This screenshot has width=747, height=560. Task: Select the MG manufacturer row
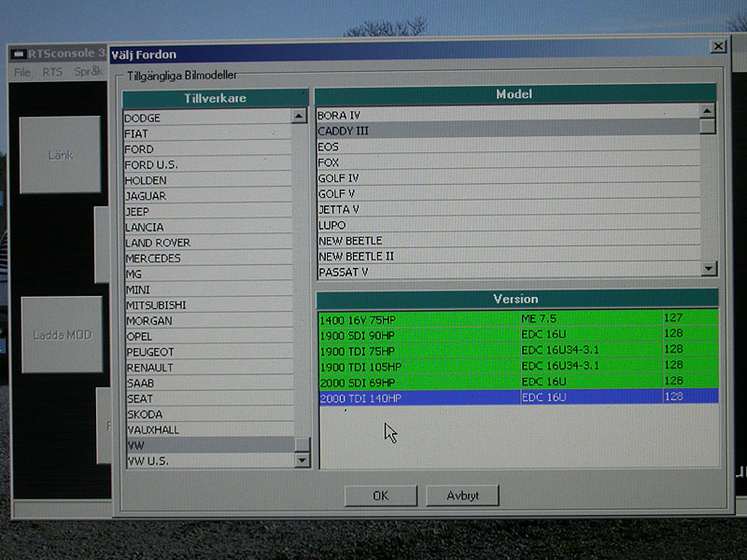(209, 273)
